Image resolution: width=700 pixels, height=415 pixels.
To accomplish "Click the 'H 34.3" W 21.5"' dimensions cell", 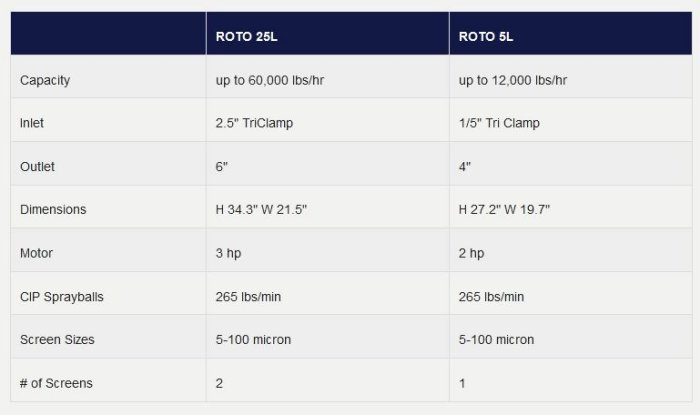I will pyautogui.click(x=260, y=210).
